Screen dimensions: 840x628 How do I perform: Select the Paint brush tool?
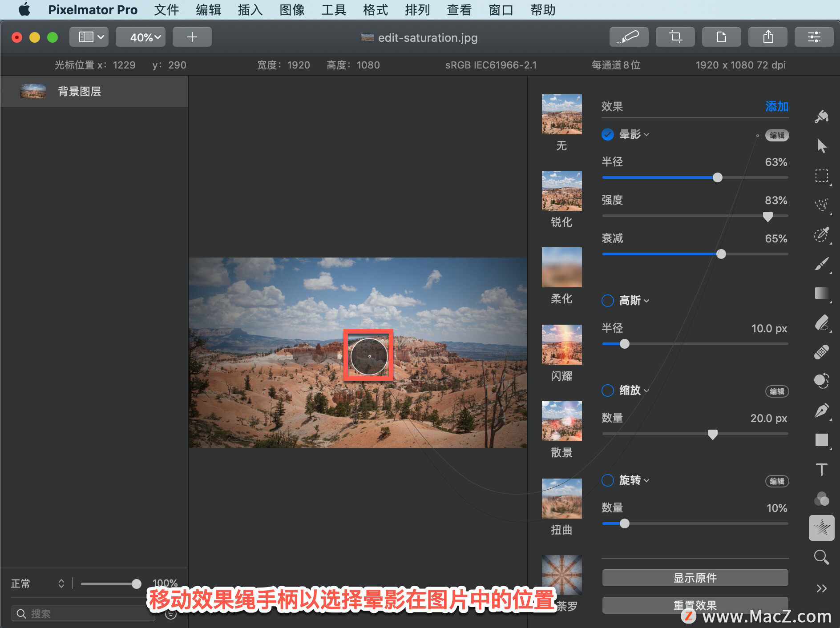click(821, 264)
